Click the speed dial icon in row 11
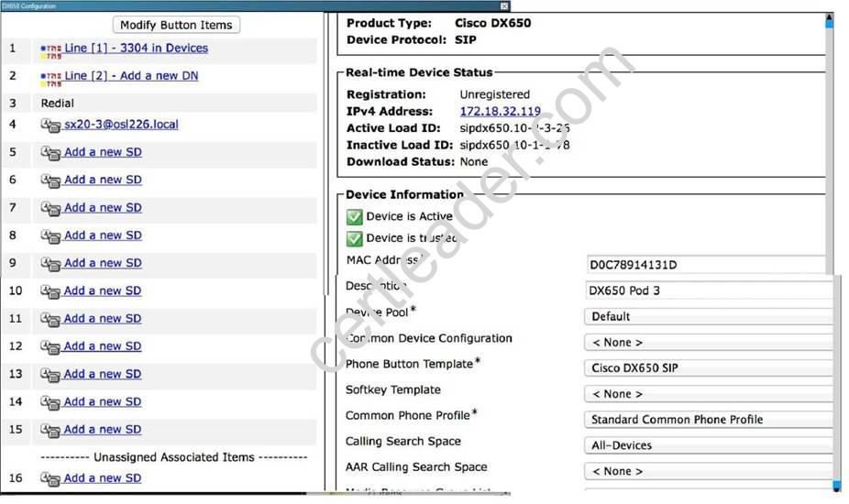The width and height of the screenshot is (849, 504). [x=50, y=320]
